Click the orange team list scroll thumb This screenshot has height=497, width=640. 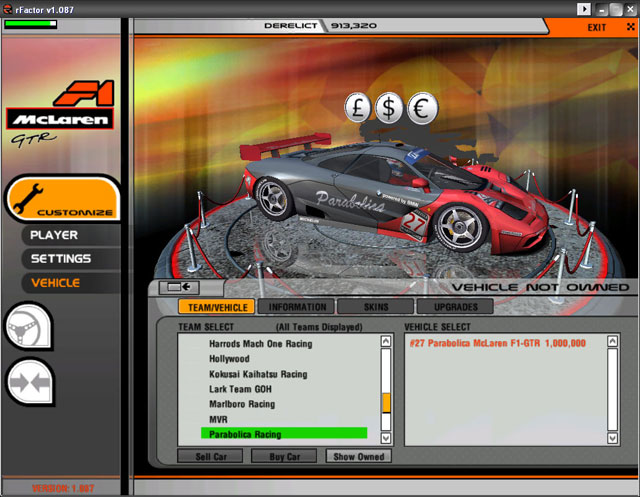pos(386,403)
